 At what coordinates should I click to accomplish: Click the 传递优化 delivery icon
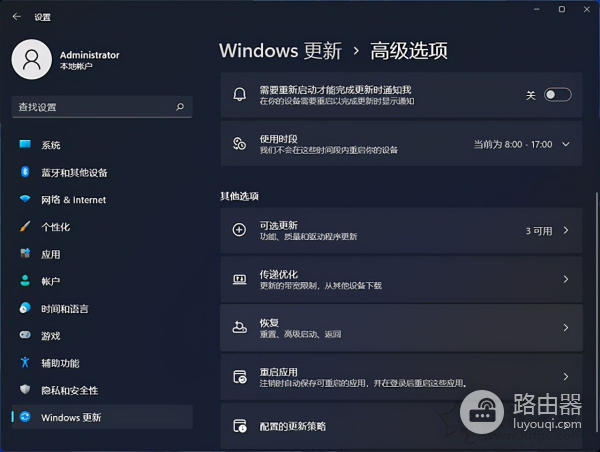(240, 279)
